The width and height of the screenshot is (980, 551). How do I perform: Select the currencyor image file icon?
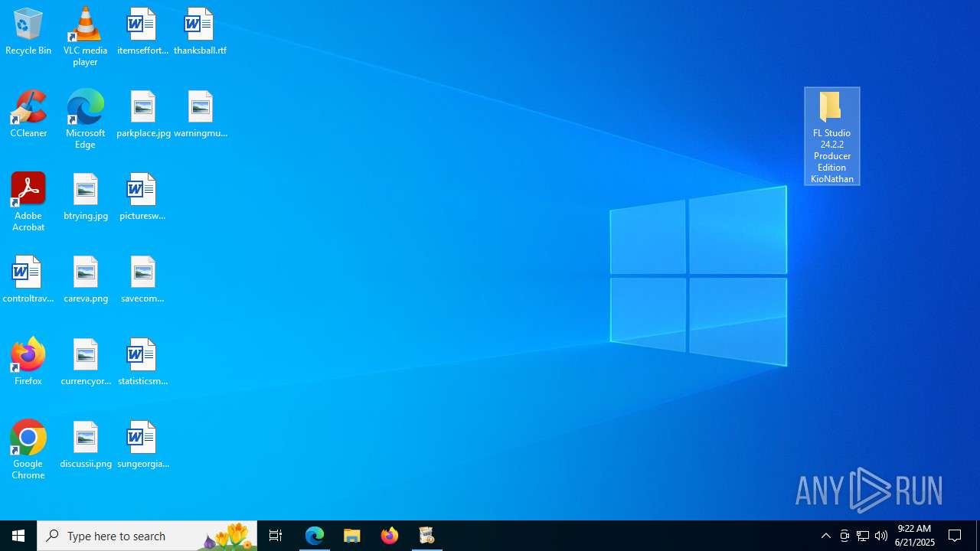(x=86, y=363)
